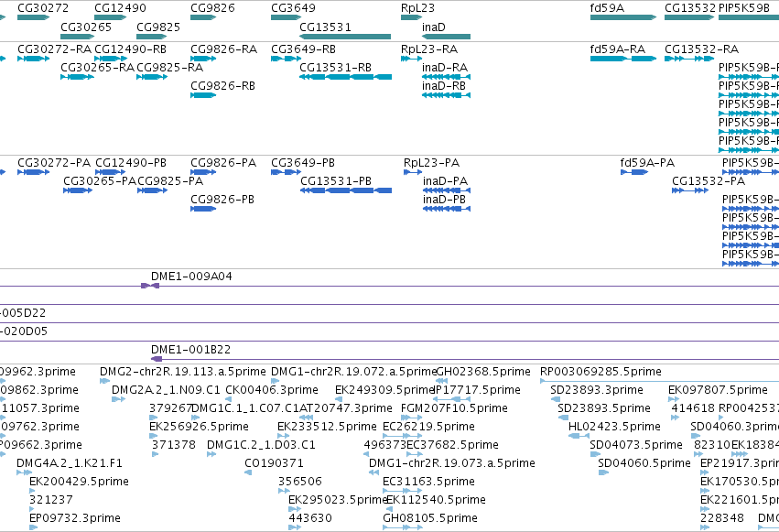Screen dimensions: 779x532
Task: Open EST EC31163.5prime
Action: [x=403, y=491]
